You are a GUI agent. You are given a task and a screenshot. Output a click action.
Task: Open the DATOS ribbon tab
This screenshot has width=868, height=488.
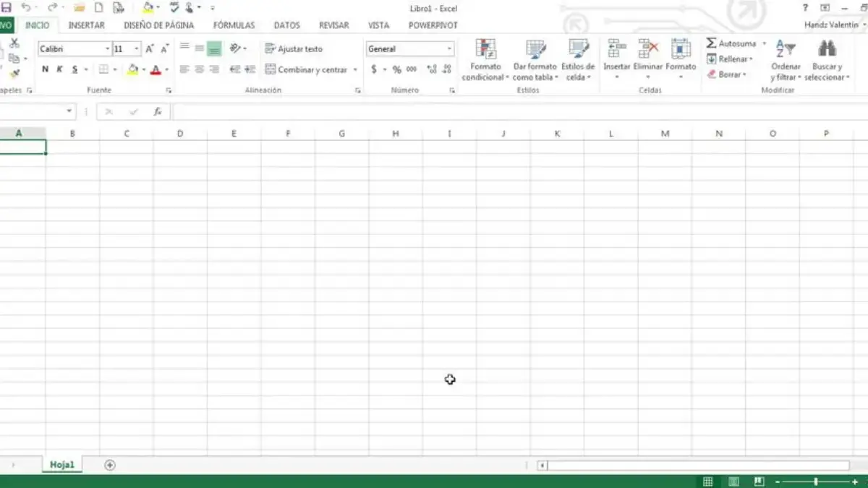(x=287, y=25)
